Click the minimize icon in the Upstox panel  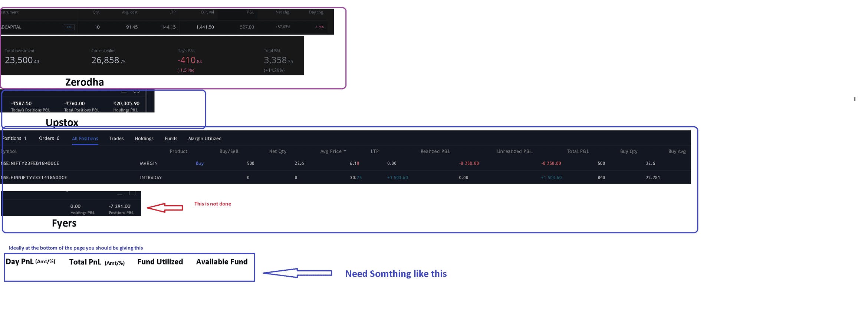pos(124,91)
